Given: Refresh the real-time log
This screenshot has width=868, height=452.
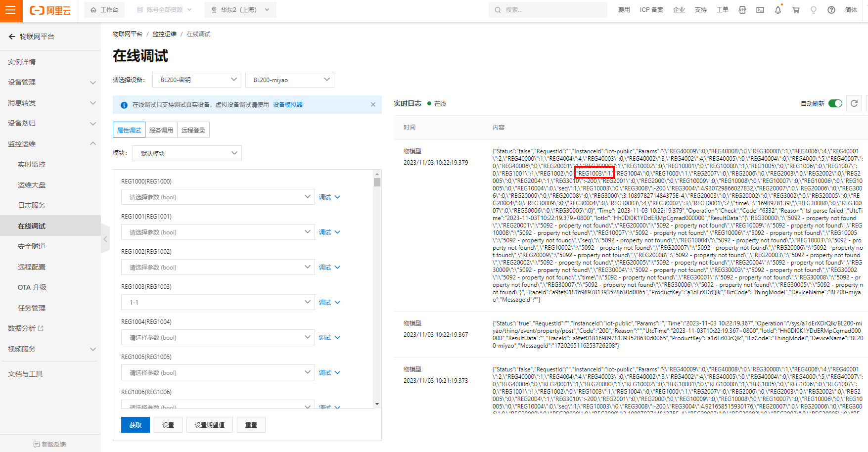Looking at the screenshot, I should point(854,103).
